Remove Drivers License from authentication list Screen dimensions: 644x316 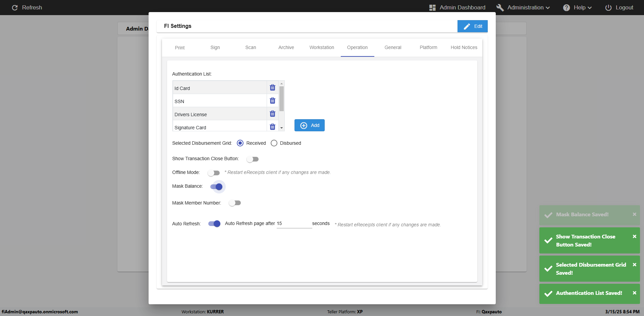[x=272, y=114]
